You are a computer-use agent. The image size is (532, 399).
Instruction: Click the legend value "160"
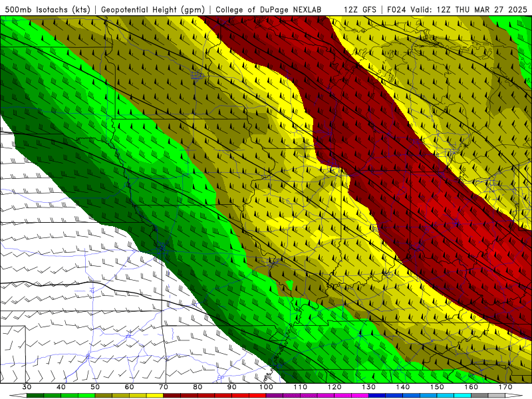click(471, 387)
